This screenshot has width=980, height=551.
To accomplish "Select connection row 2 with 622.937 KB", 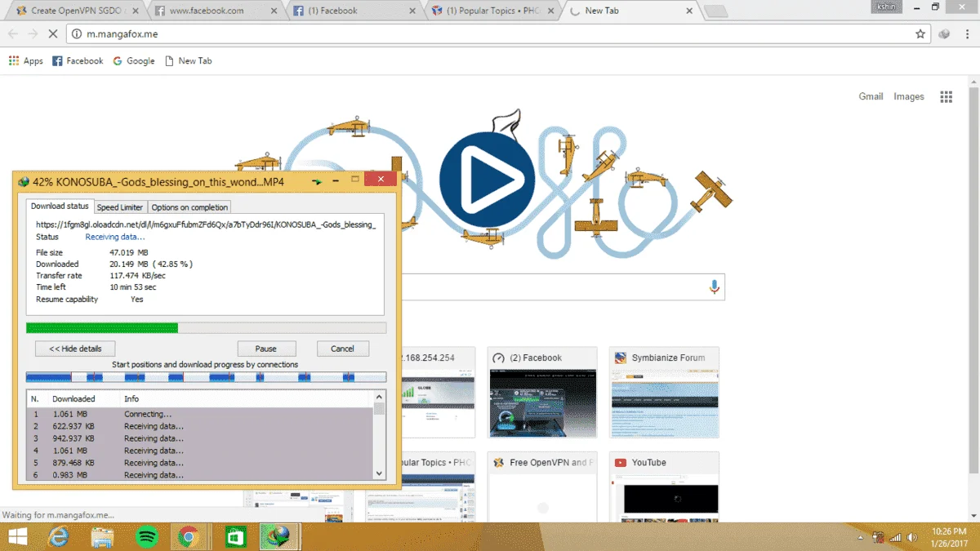I will (x=200, y=426).
